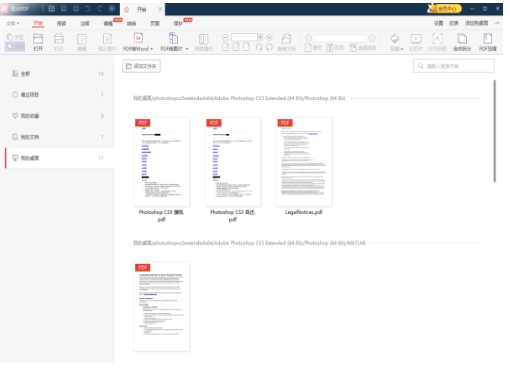Switch to the 开始 ribbon tab

[x=38, y=23]
